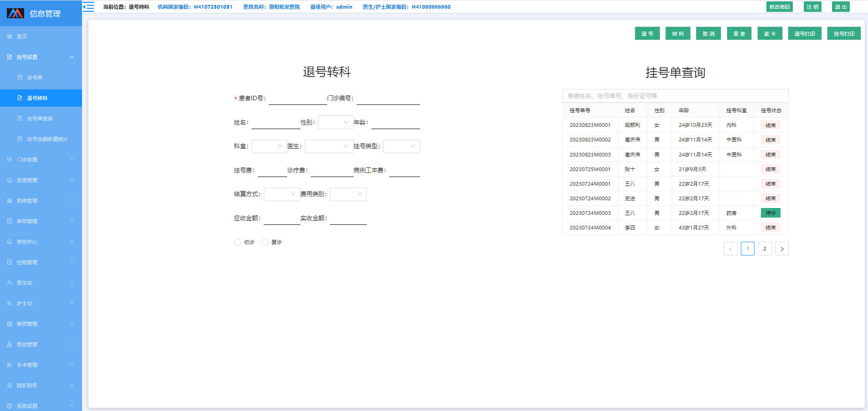This screenshot has height=411, width=868.
Task: Open the 挂号单查询 submenu item
Action: 41,119
